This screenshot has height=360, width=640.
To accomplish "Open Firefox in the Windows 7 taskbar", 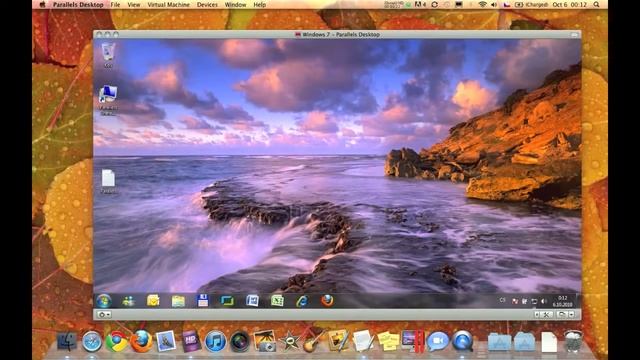I will point(327,301).
